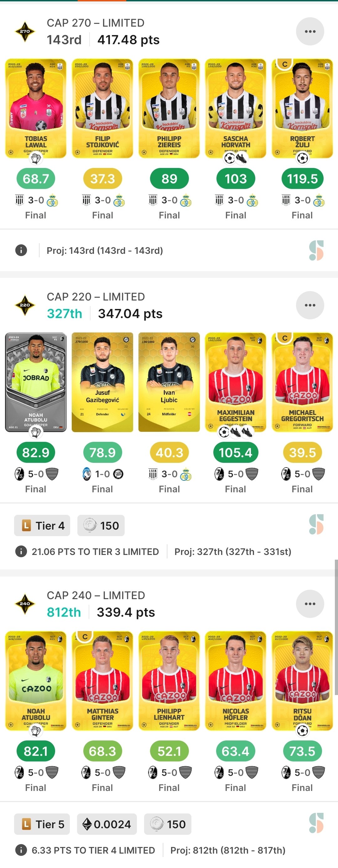Viewport: 338px width, 868px height.
Task: Select Jusuf Gazibegović defender card
Action: (x=102, y=382)
